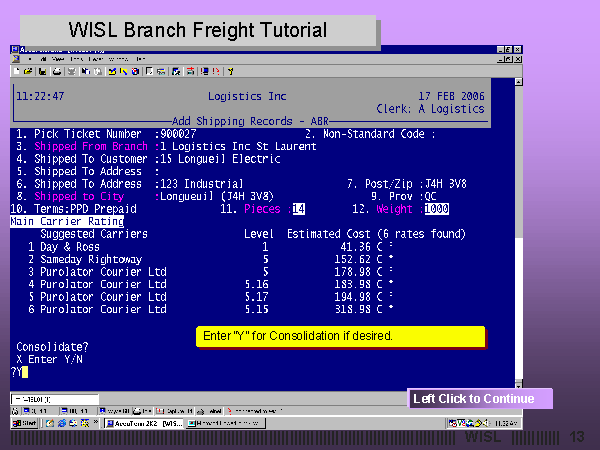Switch to AccuTerm 2K2 taskbar button
The width and height of the screenshot is (600, 450).
145,423
